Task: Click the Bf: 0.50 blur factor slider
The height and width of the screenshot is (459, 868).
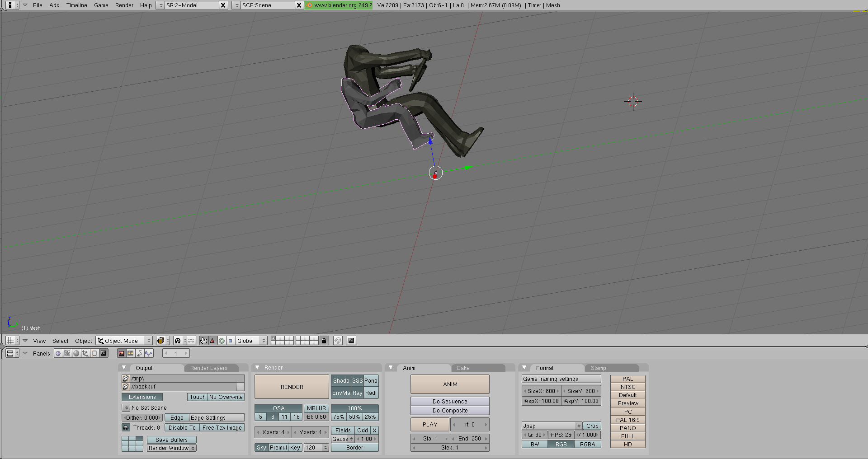Action: [316, 417]
